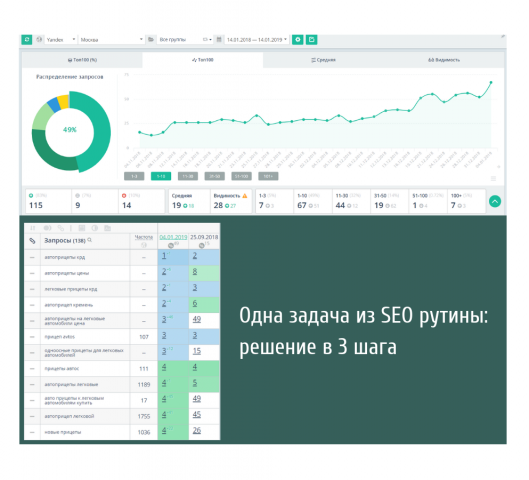Screen dimensions: 529x480
Task: Open the Все группы dropdown
Action: (185, 39)
